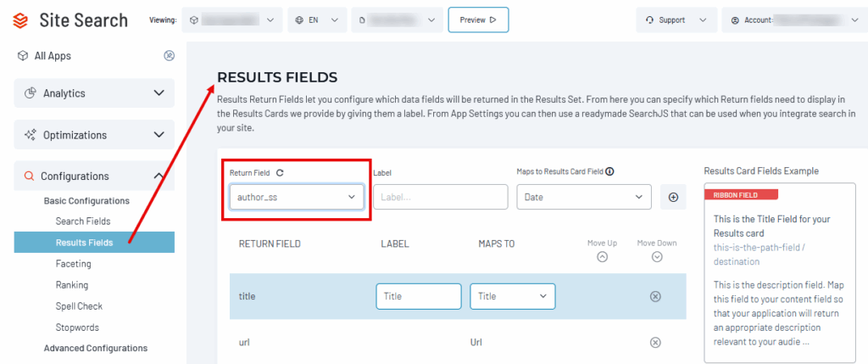Screen dimensions: 868x364
Task: Close All Apps using the circled X icon
Action: [170, 55]
